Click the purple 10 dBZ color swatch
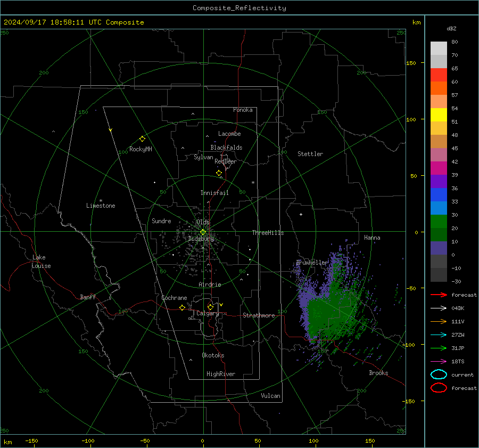The width and height of the screenshot is (479, 448). point(439,248)
